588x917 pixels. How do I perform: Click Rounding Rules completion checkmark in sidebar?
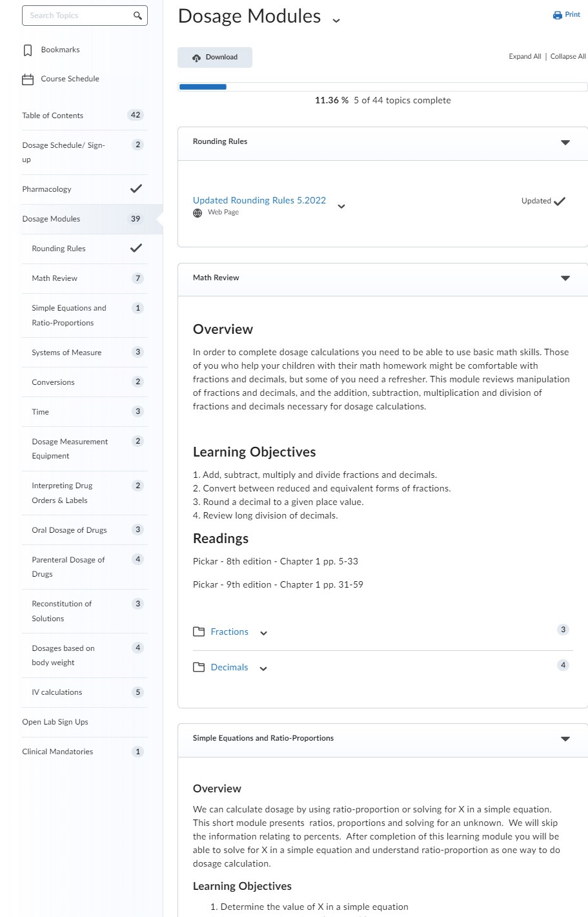coord(136,249)
